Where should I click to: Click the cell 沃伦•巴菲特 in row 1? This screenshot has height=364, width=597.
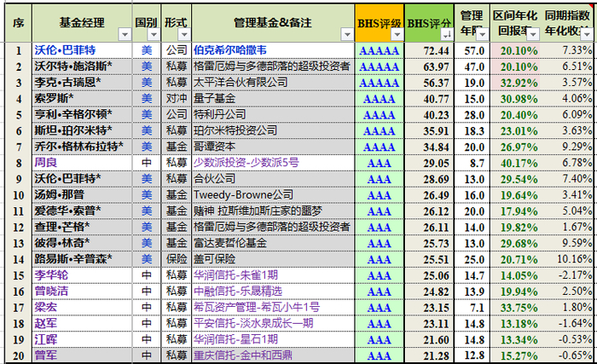[82, 50]
